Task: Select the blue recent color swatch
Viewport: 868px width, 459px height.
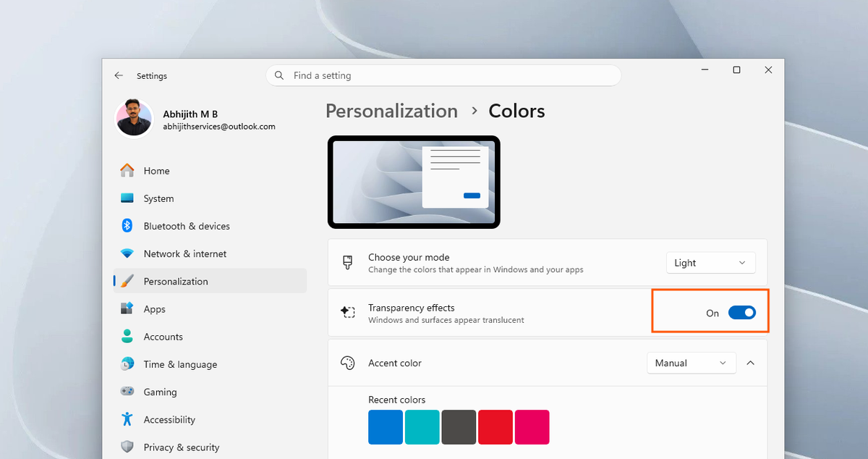Action: click(386, 427)
